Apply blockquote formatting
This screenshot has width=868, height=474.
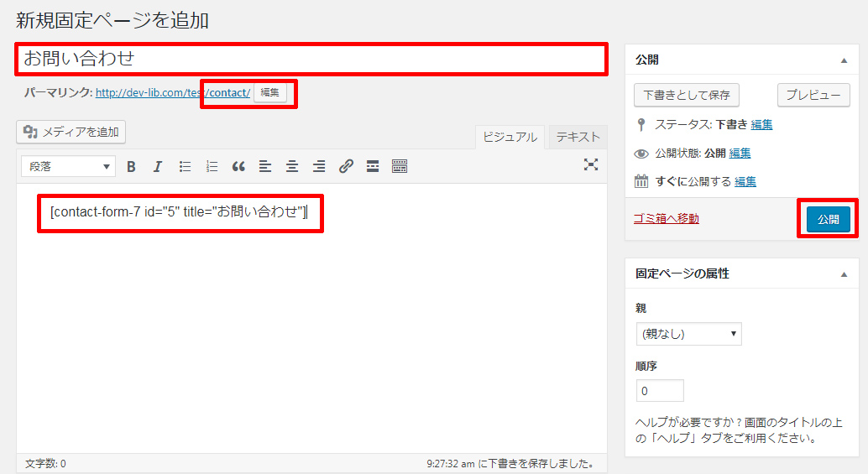tap(238, 166)
